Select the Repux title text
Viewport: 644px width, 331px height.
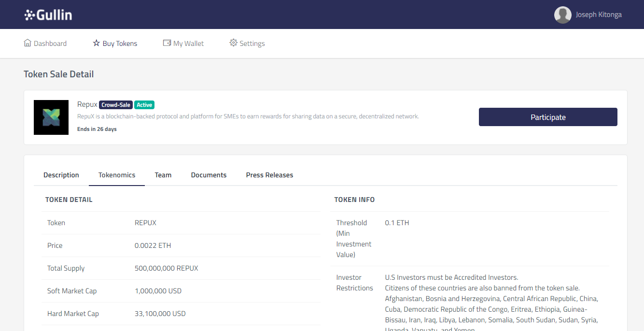coord(87,104)
